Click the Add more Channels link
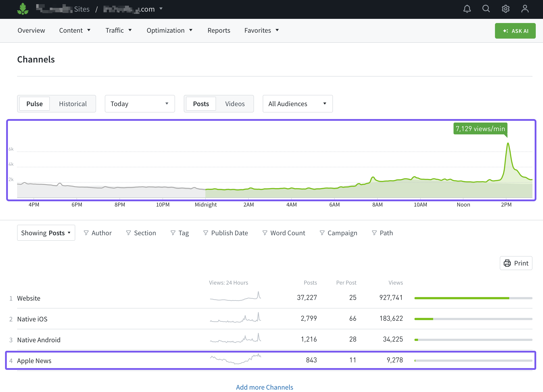Viewport: 543px width, 392px height. click(x=264, y=387)
